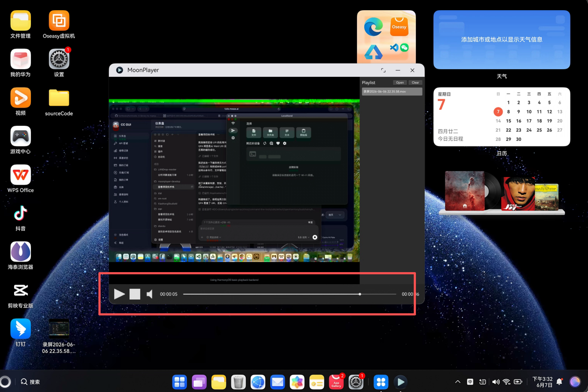Screen dimensions: 588x392
Task: Launch WPS Office
Action: tap(20, 178)
